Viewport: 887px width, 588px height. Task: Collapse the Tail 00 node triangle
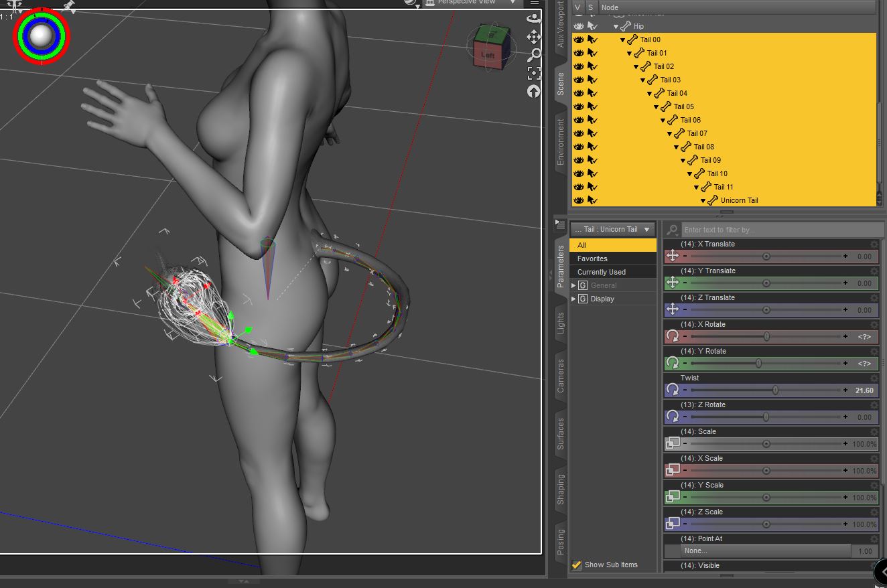pos(622,40)
